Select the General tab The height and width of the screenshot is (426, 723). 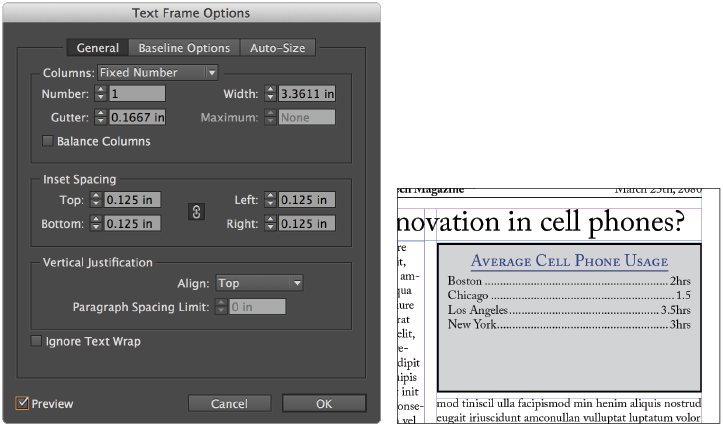click(x=98, y=48)
